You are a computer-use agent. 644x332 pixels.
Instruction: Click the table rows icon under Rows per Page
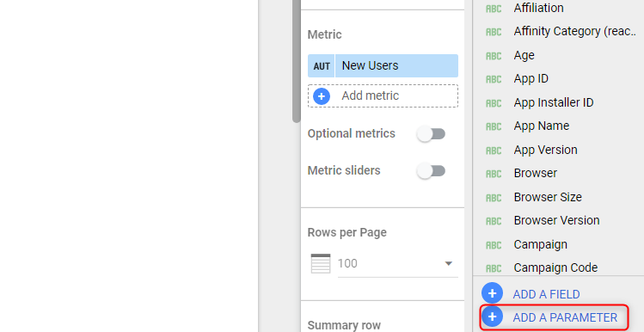[321, 263]
